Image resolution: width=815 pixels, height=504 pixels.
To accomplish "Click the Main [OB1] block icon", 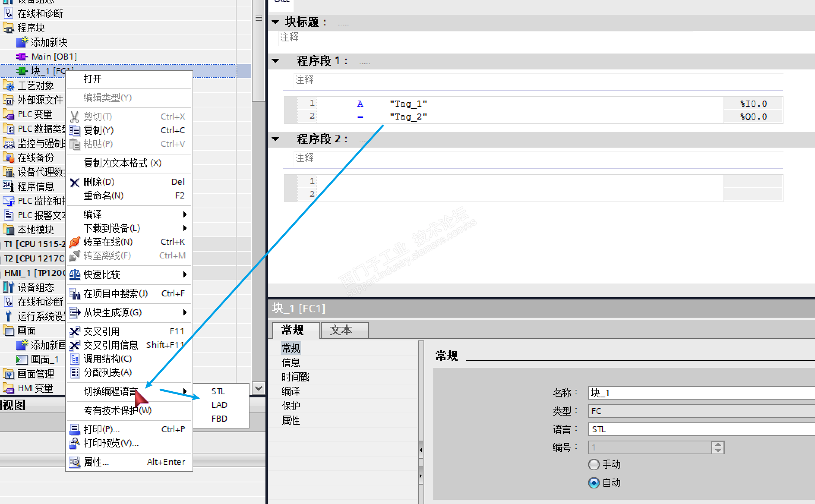I will (x=22, y=57).
